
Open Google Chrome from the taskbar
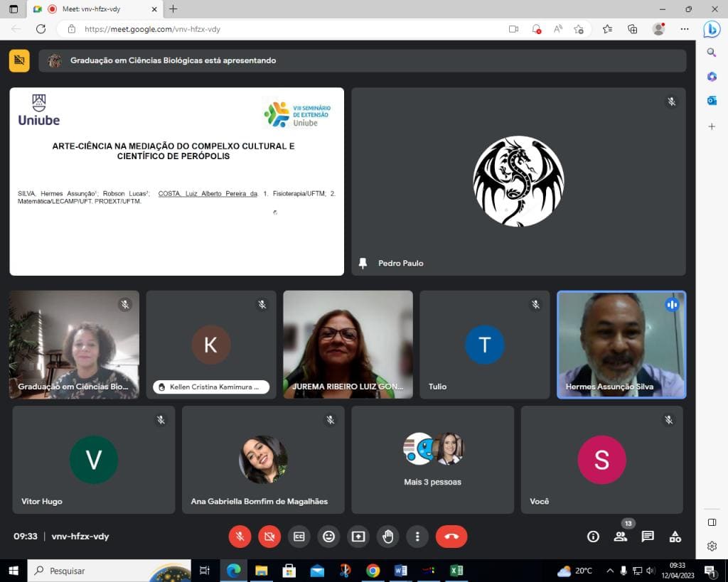click(x=373, y=571)
